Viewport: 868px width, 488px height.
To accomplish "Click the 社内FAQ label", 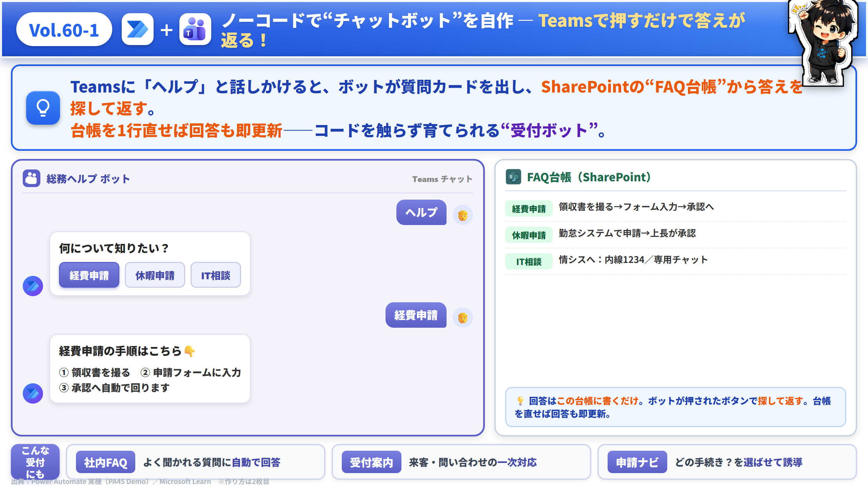I will pos(105,462).
